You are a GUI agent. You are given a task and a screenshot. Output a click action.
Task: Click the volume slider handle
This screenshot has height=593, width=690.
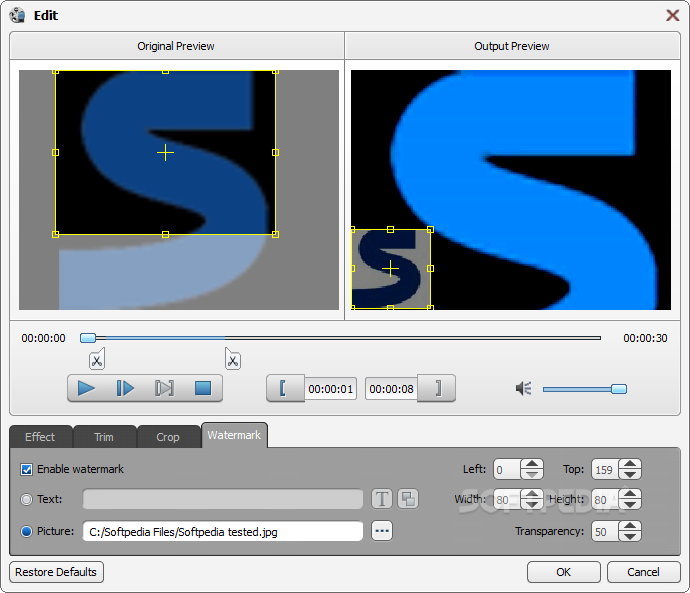pyautogui.click(x=619, y=389)
